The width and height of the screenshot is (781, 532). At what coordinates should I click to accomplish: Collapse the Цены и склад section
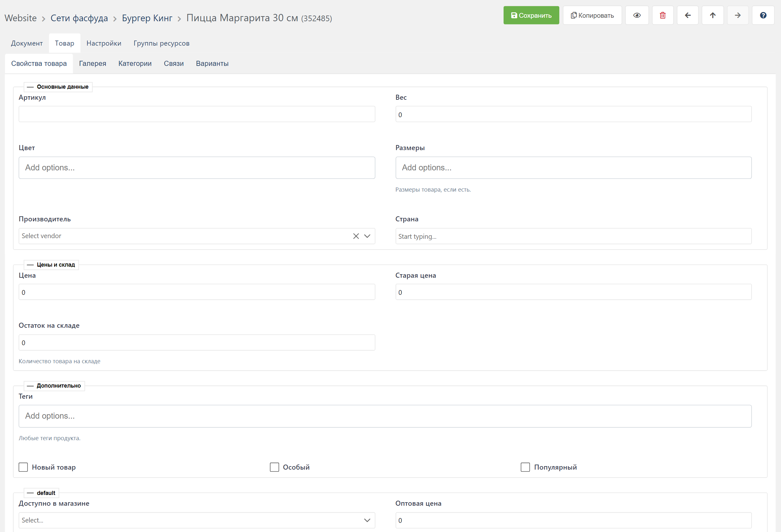(30, 265)
